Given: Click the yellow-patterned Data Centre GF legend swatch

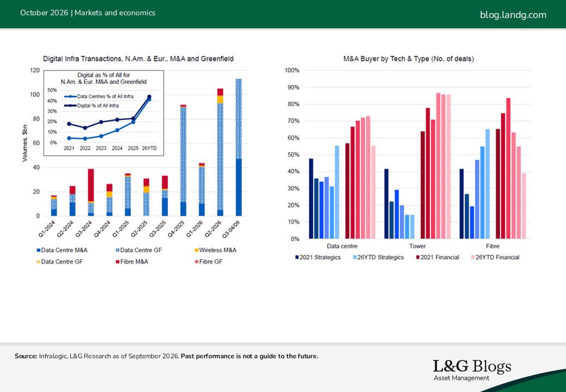Looking at the screenshot, I should click(x=38, y=262).
